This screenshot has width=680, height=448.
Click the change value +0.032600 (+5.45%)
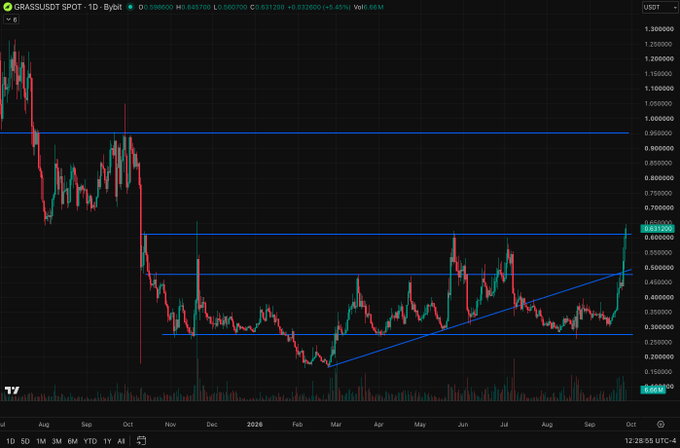tap(317, 7)
